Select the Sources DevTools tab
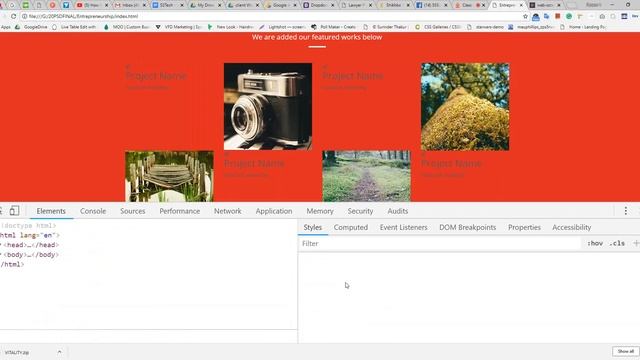The width and height of the screenshot is (640, 360). (133, 211)
